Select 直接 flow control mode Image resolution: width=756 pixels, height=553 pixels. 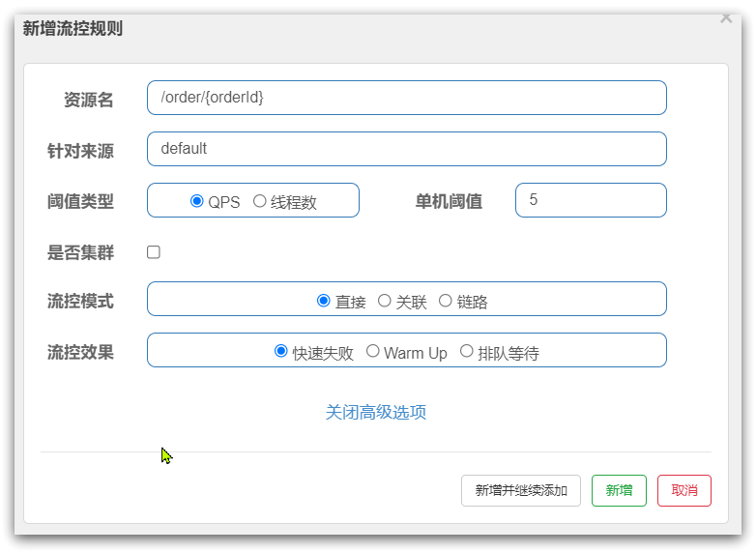[x=324, y=301]
